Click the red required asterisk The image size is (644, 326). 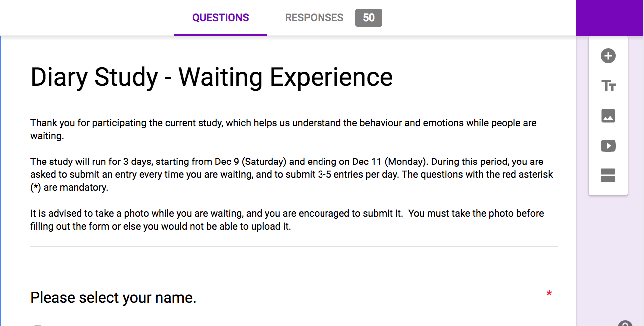click(549, 294)
